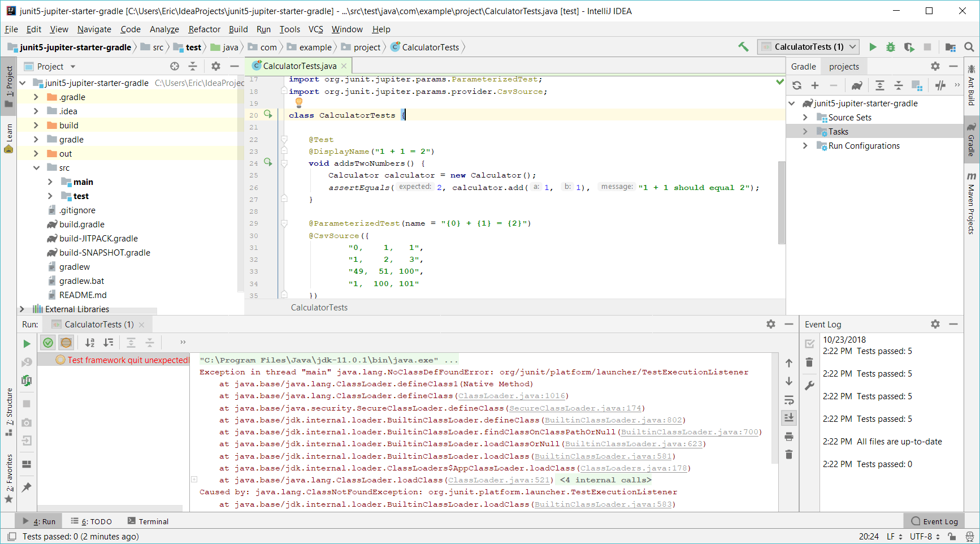Execute Gradle task elephant icon

(x=857, y=85)
